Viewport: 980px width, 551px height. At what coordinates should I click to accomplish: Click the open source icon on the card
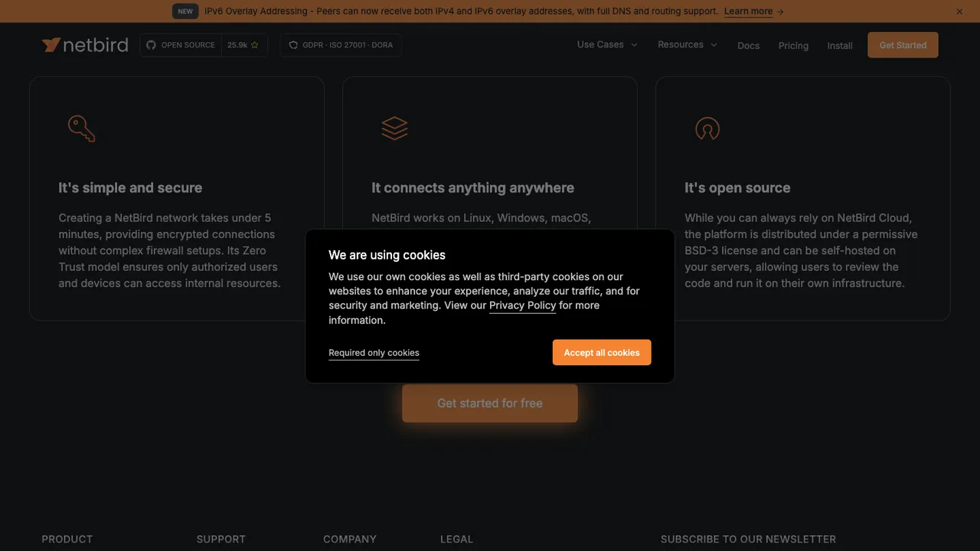pos(707,129)
